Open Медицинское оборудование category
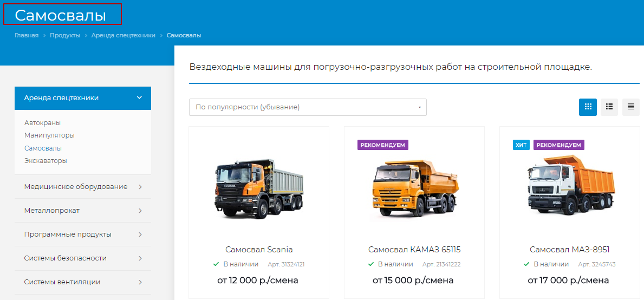This screenshot has height=300, width=644. pos(76,187)
